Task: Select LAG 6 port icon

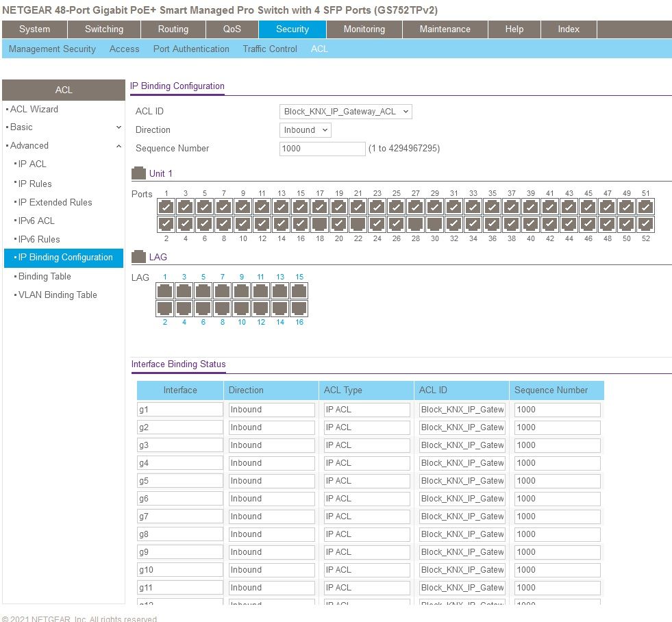Action: click(x=203, y=308)
